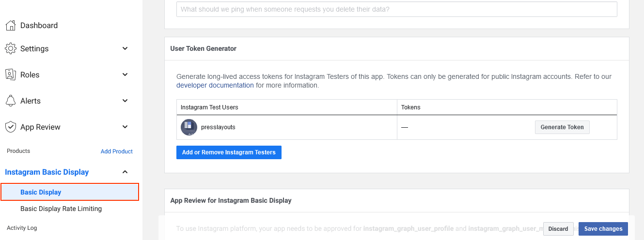Select the Basic Display menu item
The width and height of the screenshot is (644, 240).
pos(41,192)
